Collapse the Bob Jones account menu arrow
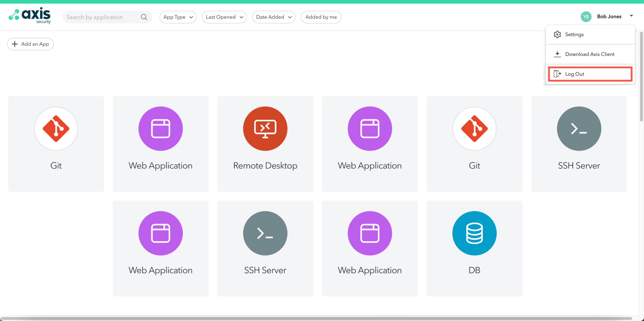The image size is (644, 321). click(631, 16)
